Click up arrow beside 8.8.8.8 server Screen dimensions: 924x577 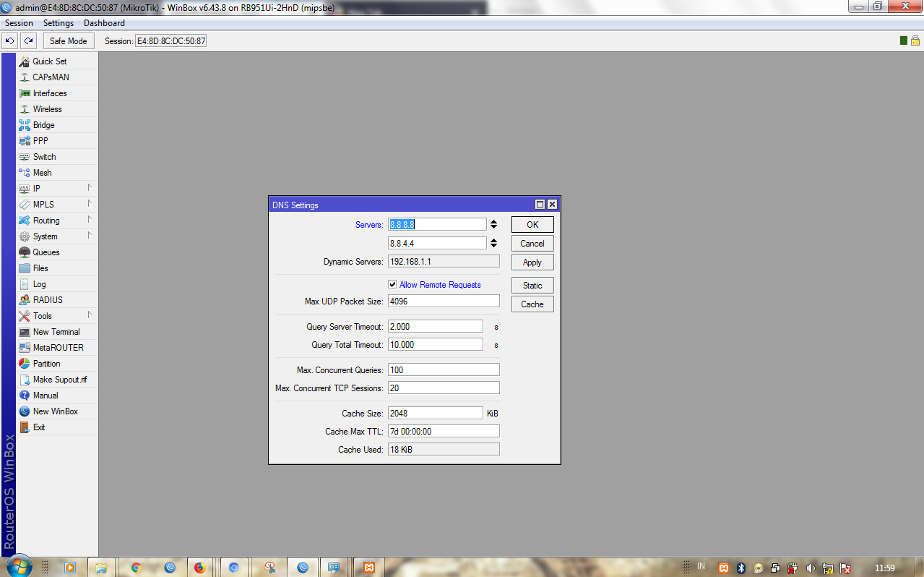[x=493, y=222]
